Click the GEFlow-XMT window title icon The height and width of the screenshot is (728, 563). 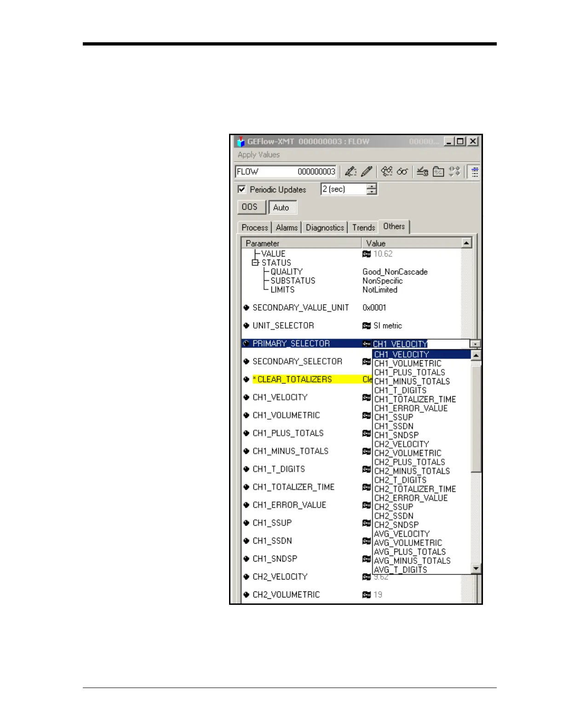point(241,142)
